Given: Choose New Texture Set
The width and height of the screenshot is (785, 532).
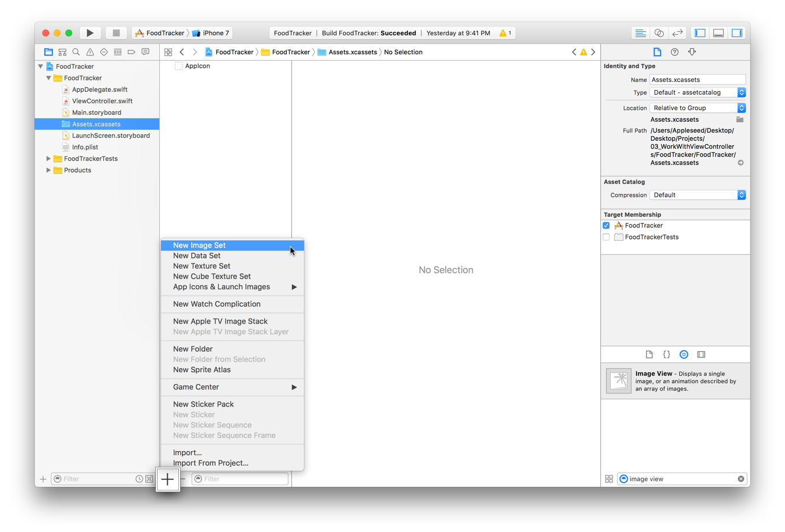Looking at the screenshot, I should pos(232,266).
